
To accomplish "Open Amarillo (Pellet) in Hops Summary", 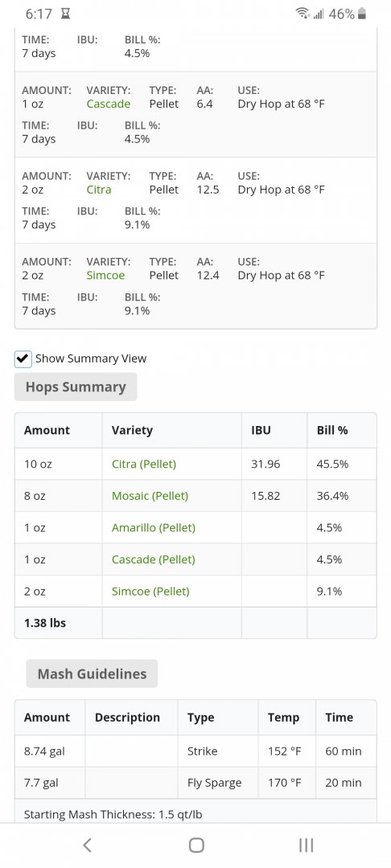I will (154, 527).
